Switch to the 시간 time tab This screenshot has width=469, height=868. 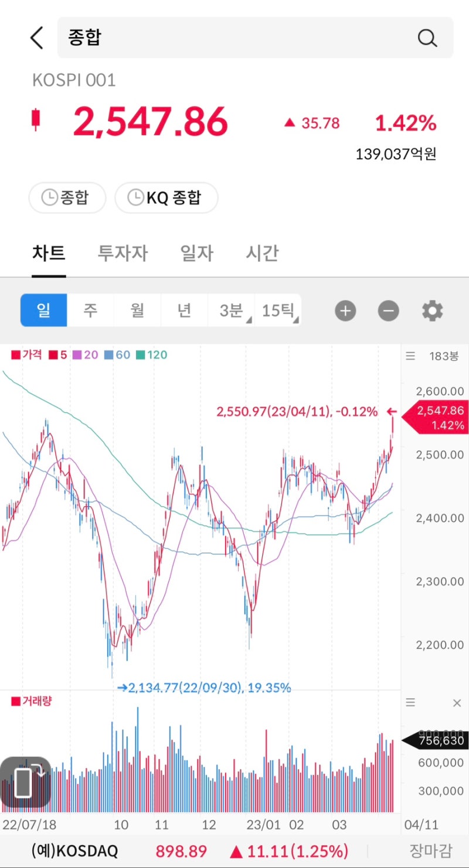[x=261, y=253]
